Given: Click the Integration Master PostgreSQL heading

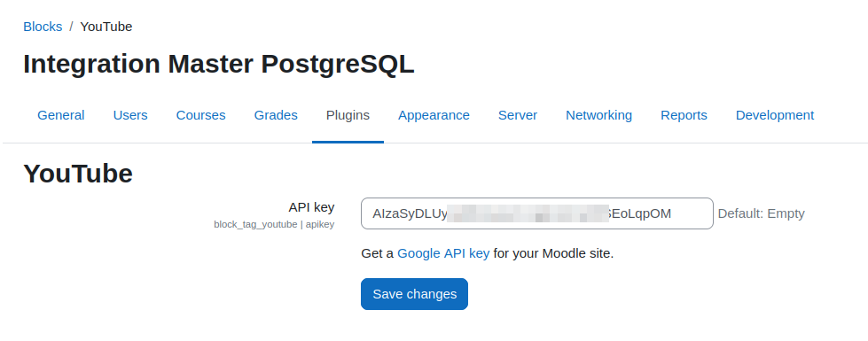Looking at the screenshot, I should (x=219, y=64).
